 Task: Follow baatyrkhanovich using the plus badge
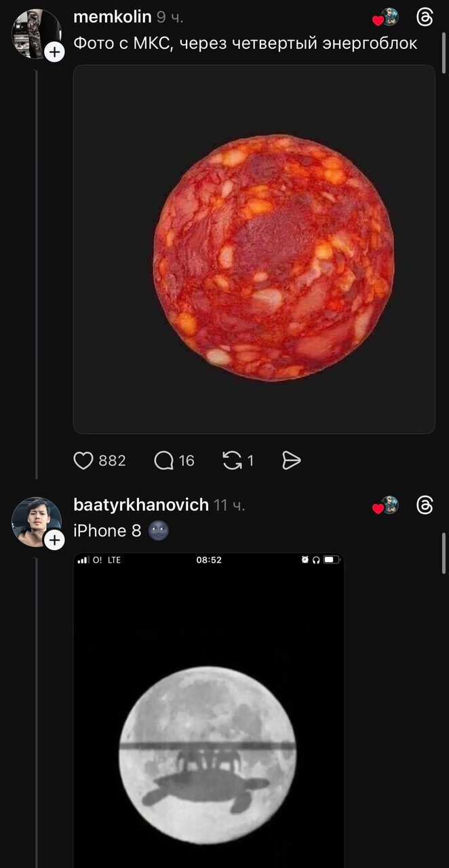(54, 540)
